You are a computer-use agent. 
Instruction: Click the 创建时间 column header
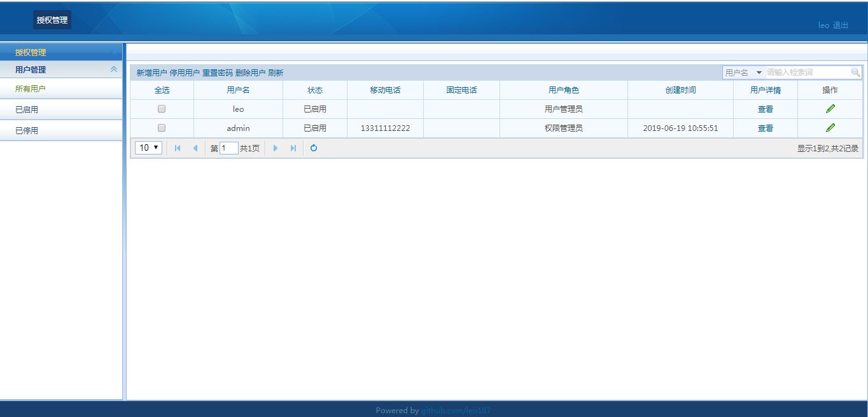point(680,90)
